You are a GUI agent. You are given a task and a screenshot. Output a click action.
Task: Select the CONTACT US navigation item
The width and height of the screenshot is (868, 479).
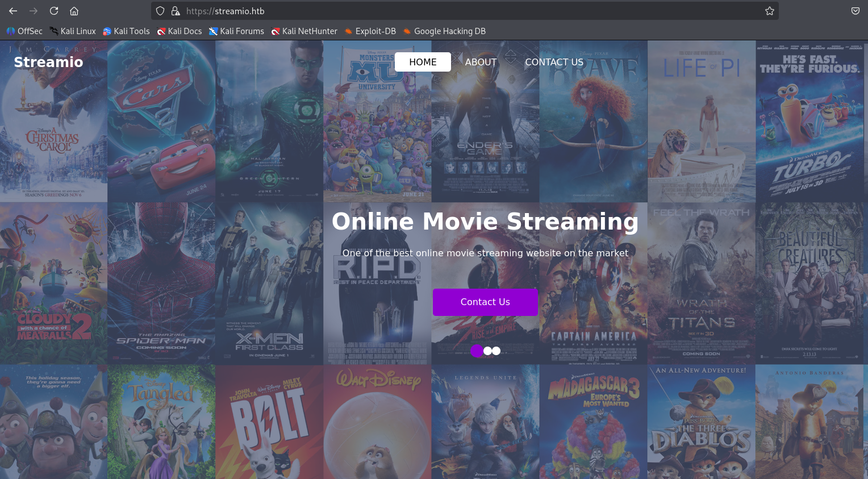[554, 62]
